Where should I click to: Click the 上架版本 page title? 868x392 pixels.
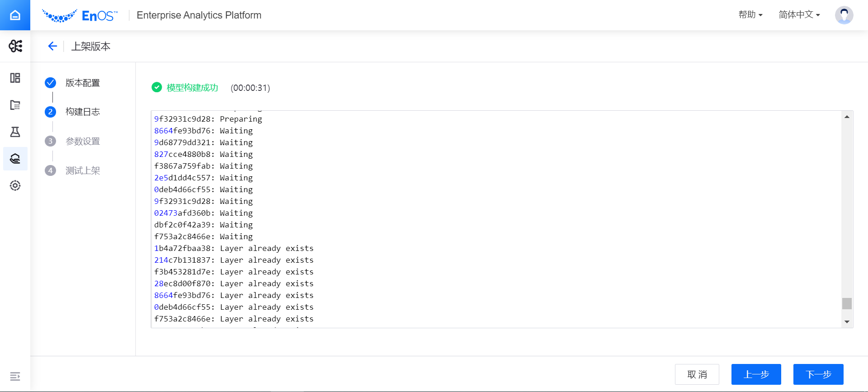point(91,46)
